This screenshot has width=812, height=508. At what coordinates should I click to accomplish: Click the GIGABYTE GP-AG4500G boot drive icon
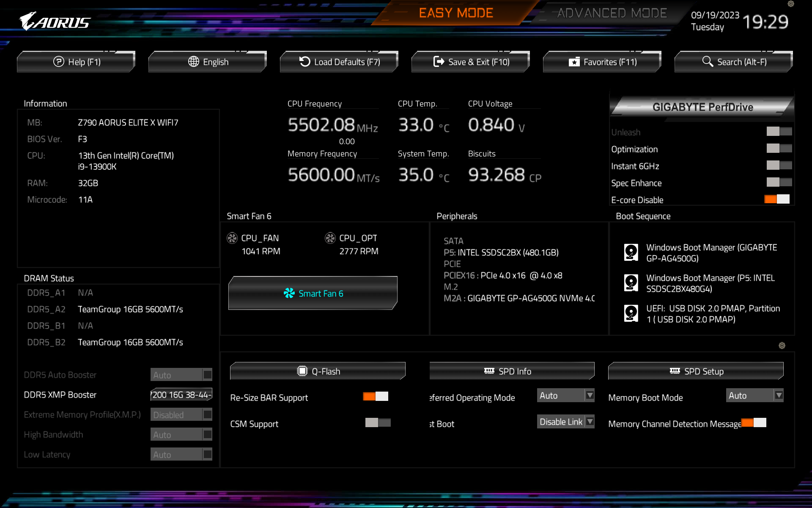pos(631,252)
